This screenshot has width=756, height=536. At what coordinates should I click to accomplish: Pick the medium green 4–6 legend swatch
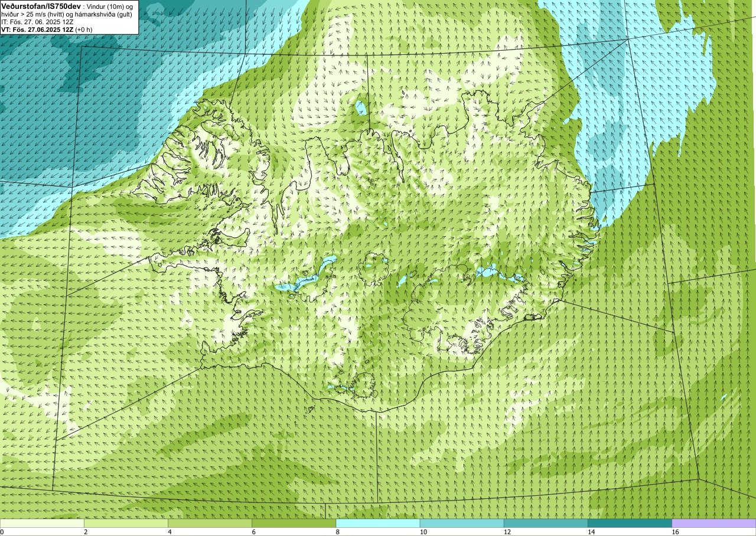click(x=210, y=523)
